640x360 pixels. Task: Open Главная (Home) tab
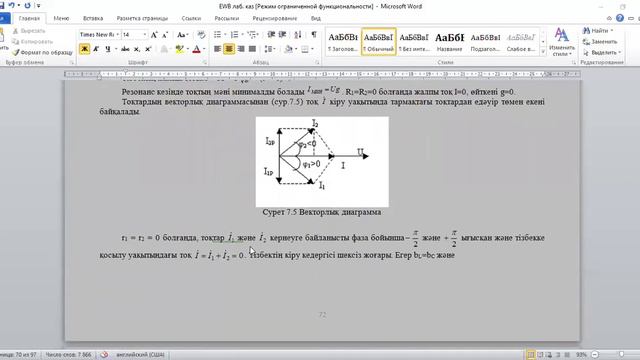click(29, 18)
